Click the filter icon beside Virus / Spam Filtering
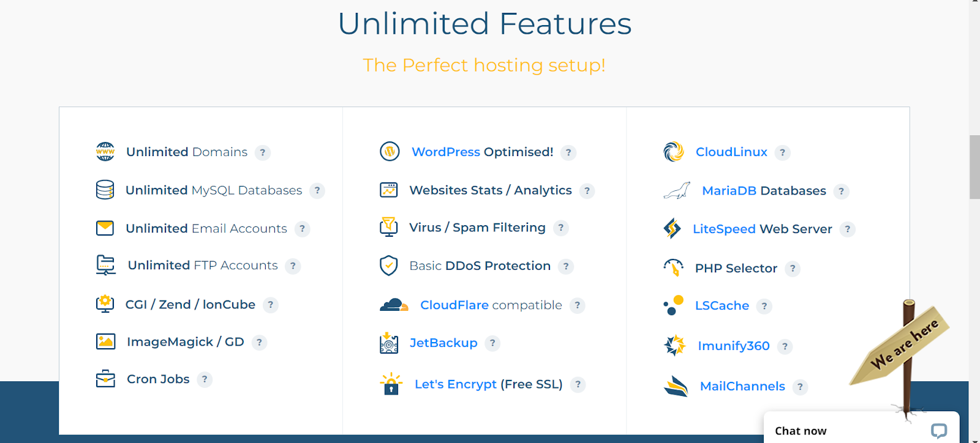Screen dimensions: 980x443 [x=389, y=227]
